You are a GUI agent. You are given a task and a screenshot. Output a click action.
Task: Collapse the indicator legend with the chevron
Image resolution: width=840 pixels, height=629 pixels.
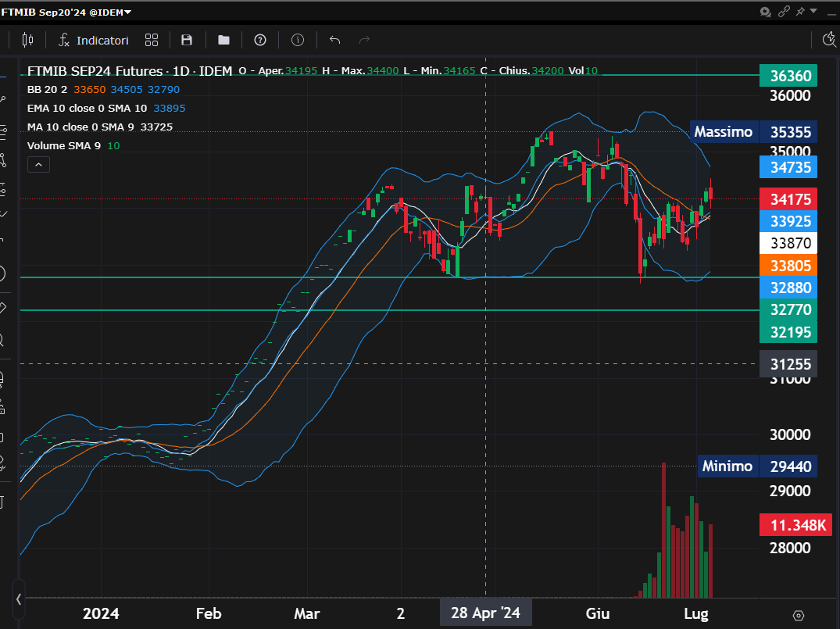(38, 164)
